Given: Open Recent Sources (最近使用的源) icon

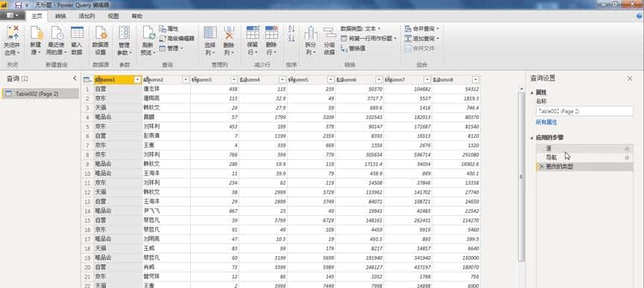Looking at the screenshot, I should 56,33.
